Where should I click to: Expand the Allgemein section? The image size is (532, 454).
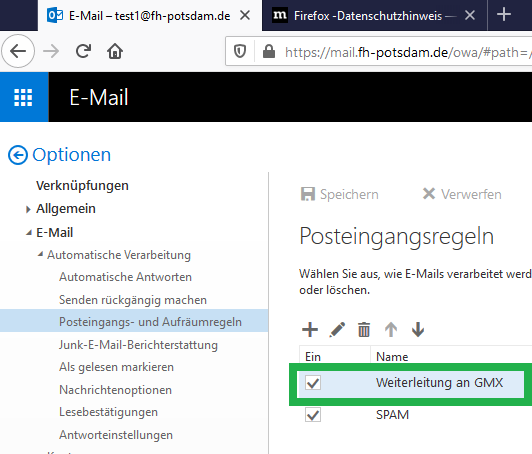[x=28, y=209]
